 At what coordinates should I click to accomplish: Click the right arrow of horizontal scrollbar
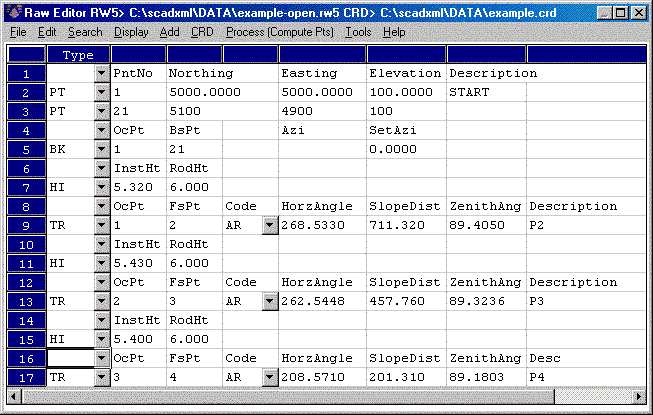pos(639,396)
